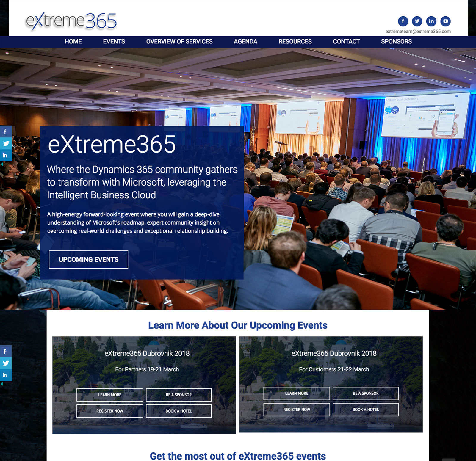Click LEARN MORE for Partners event
476x461 pixels.
(x=110, y=395)
